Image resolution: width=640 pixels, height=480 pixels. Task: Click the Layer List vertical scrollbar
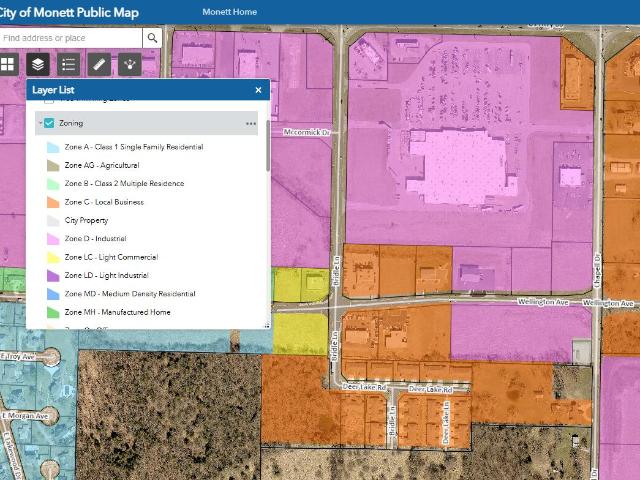(267, 150)
